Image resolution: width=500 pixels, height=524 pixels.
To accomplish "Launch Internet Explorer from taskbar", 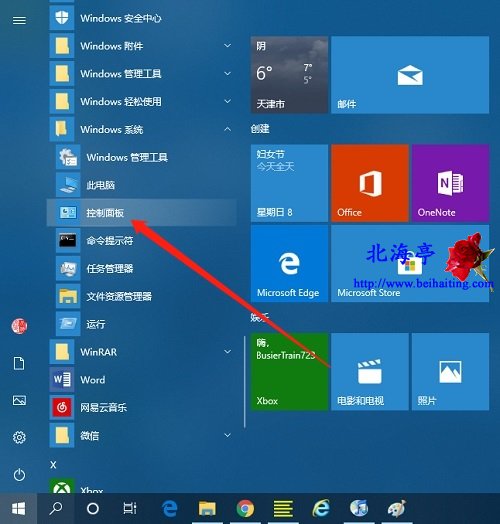I will pos(321,509).
